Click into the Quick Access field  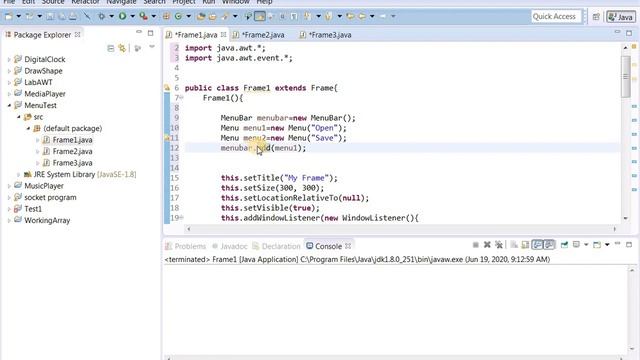click(x=556, y=16)
